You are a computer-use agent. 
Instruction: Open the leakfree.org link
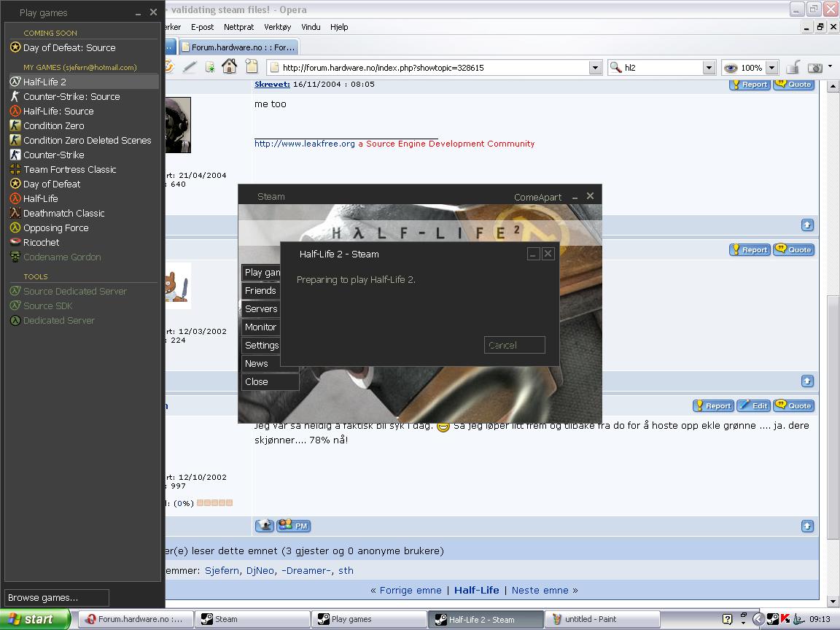click(304, 144)
